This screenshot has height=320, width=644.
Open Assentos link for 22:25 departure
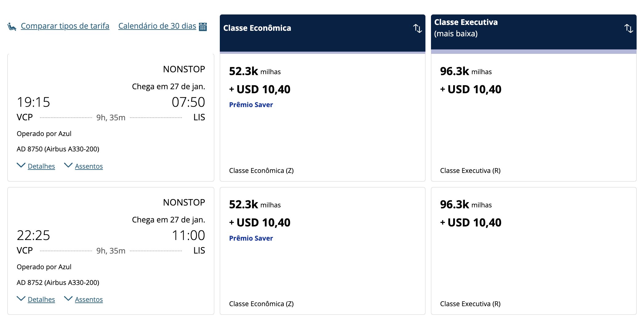(x=89, y=299)
